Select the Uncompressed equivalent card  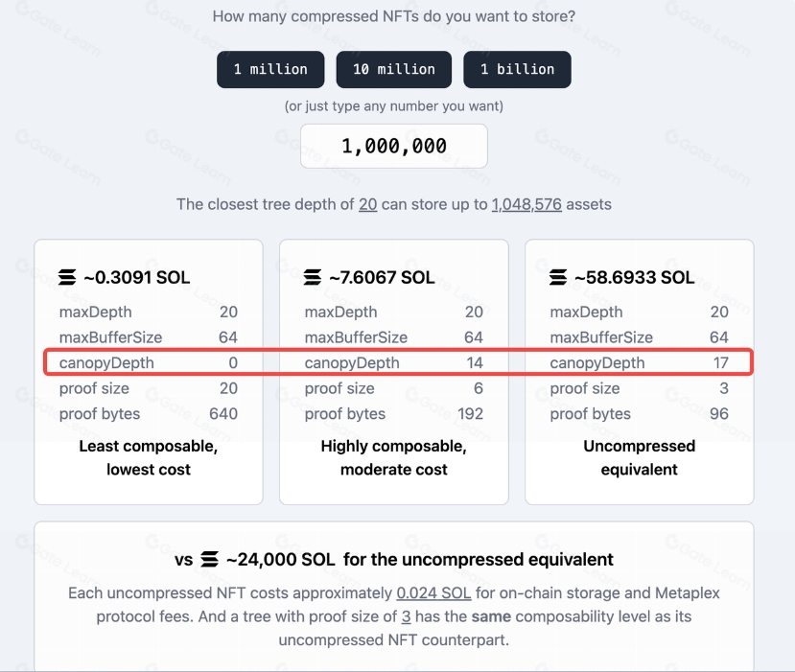pyautogui.click(x=640, y=372)
